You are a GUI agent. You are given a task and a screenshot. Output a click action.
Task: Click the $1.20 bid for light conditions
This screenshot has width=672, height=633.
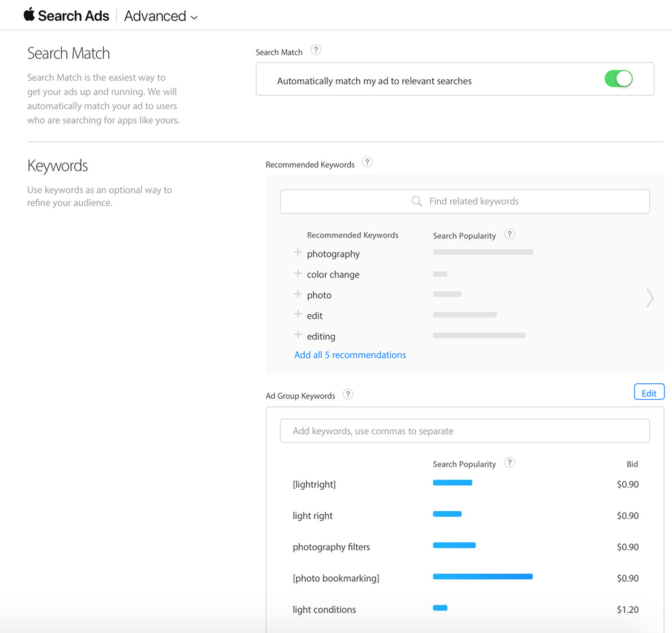(627, 609)
